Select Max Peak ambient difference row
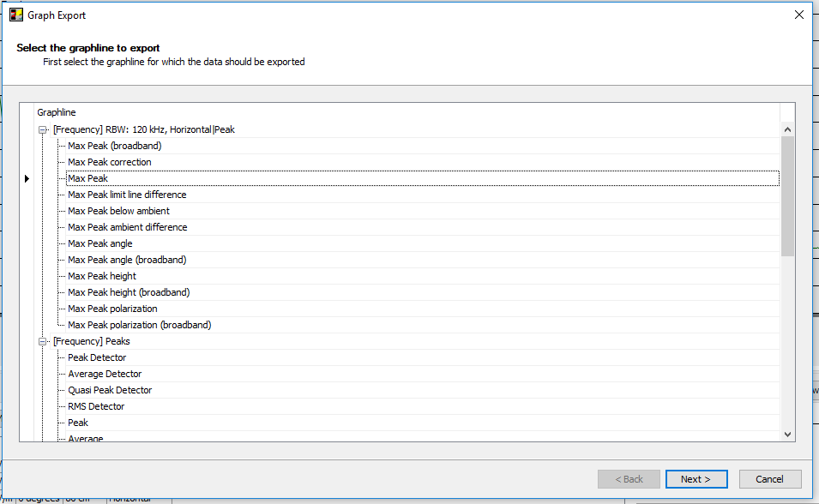819x504 pixels. [127, 227]
